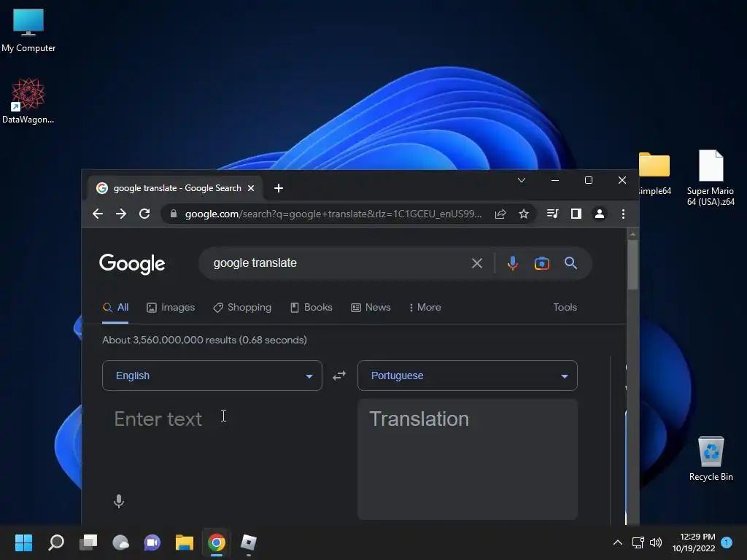Switch to Books results
This screenshot has width=747, height=560.
[311, 308]
